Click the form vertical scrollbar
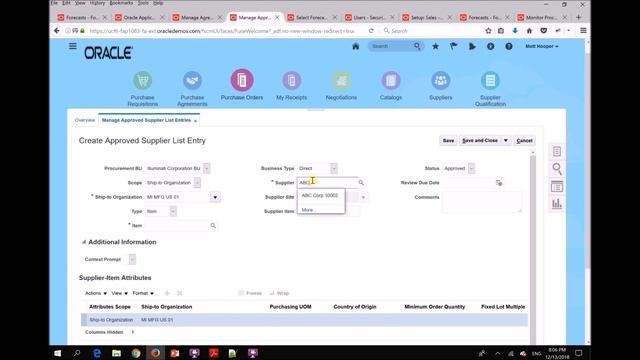The image size is (640, 360). 533,248
